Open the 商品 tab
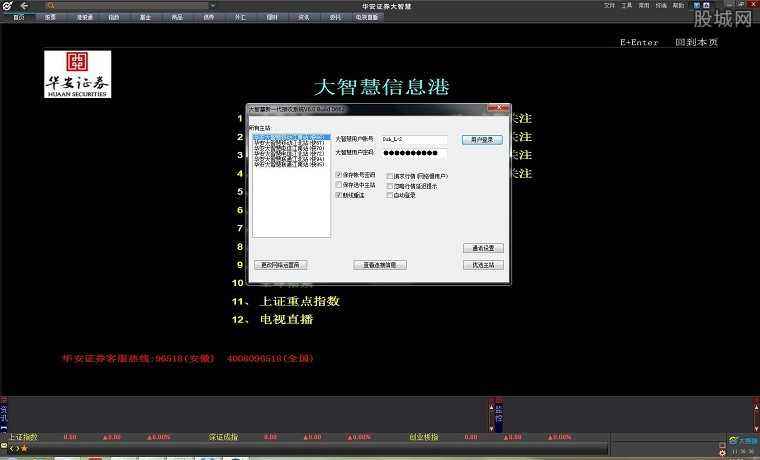 [x=177, y=17]
